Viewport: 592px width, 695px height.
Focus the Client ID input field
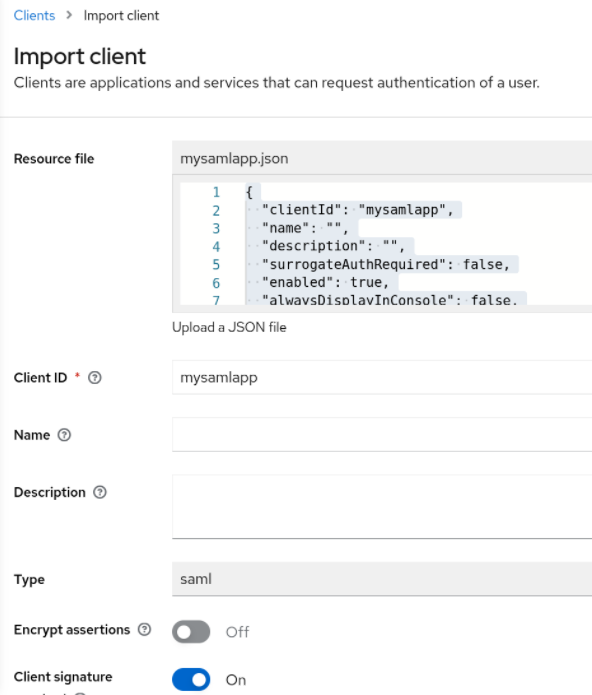pos(382,378)
